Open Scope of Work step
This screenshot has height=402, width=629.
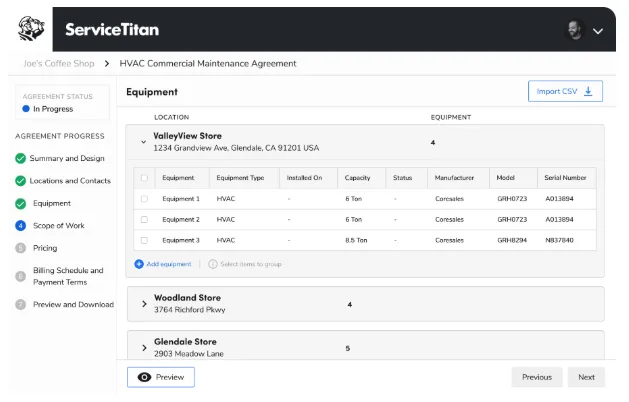(59, 226)
